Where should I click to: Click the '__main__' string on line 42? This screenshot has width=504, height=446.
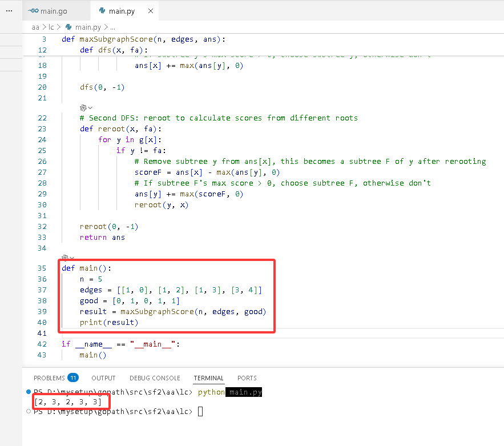[x=152, y=344]
